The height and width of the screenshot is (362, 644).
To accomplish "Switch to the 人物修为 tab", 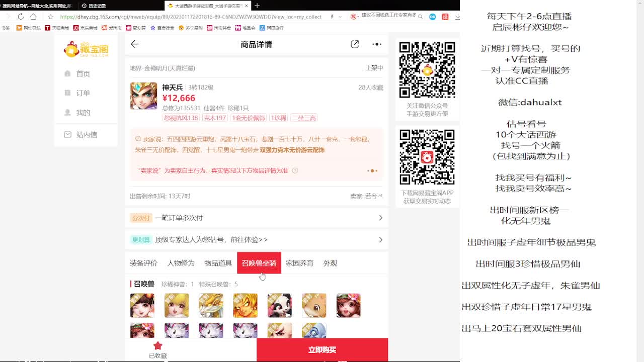I will [x=181, y=263].
